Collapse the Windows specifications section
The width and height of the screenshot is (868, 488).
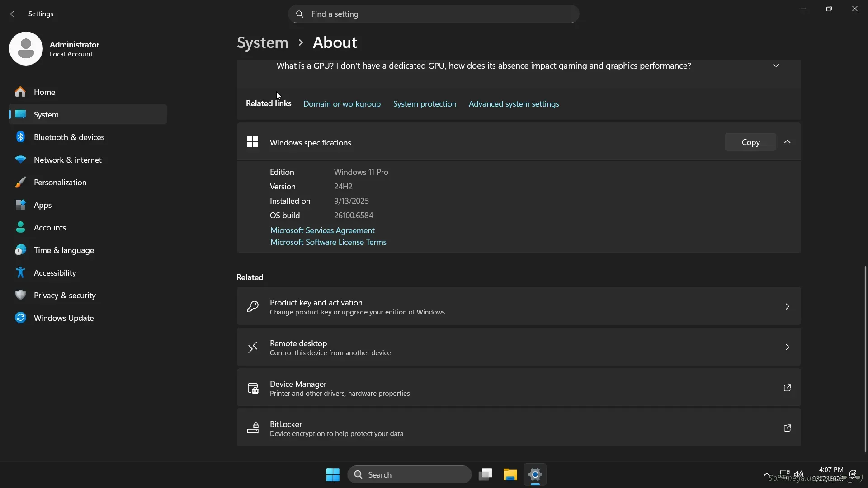787,142
